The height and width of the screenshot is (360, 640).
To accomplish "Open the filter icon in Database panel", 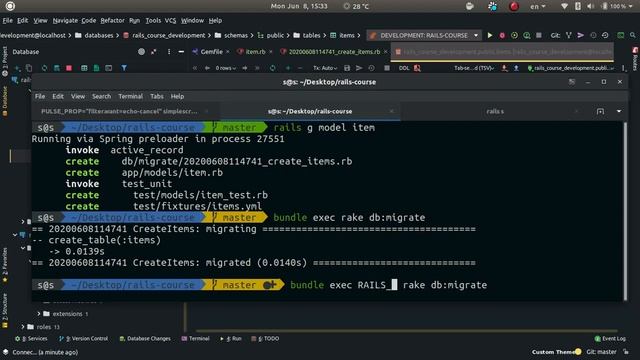I will click(124, 68).
